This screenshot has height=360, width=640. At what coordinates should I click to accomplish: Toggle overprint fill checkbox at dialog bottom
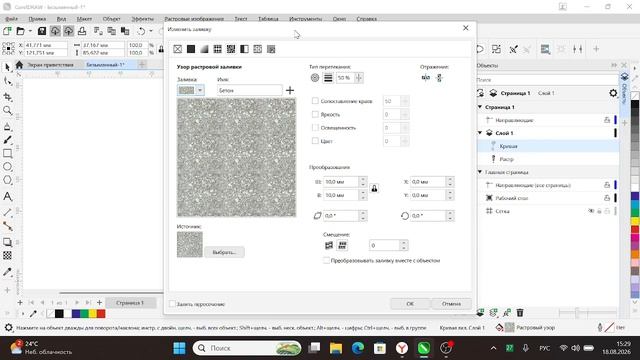[x=172, y=304]
